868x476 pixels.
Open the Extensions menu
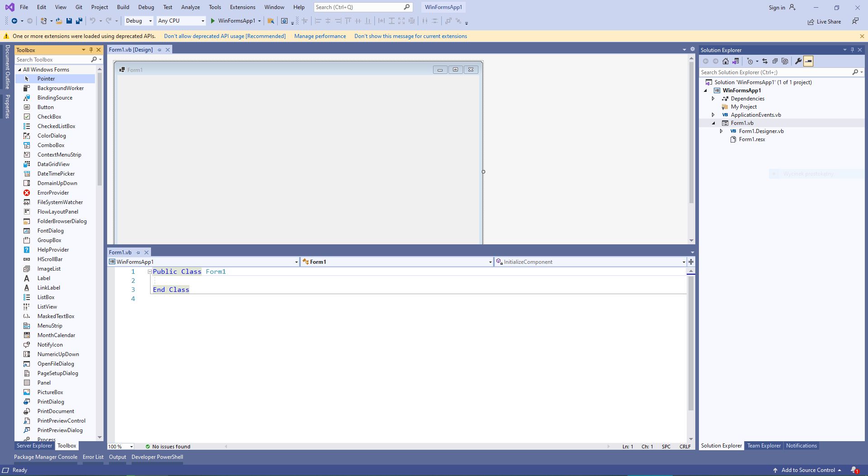(242, 7)
